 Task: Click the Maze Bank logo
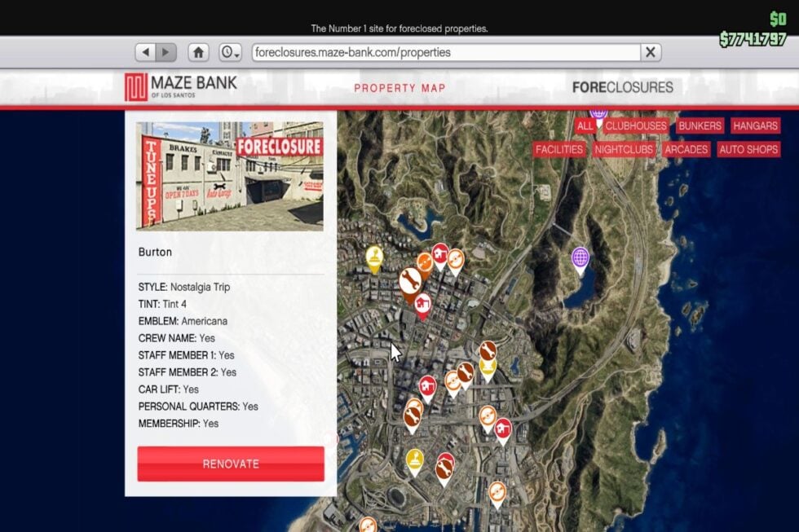pos(181,87)
